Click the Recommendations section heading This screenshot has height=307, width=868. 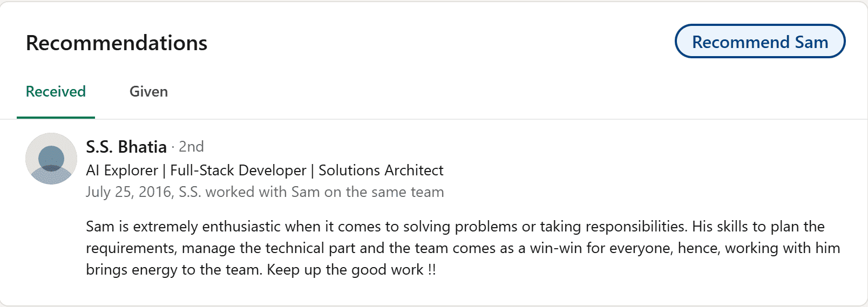[x=117, y=43]
